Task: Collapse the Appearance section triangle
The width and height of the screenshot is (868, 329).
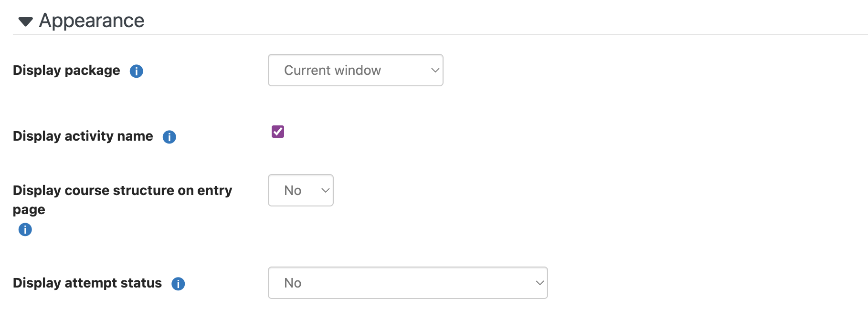Action: (x=25, y=21)
